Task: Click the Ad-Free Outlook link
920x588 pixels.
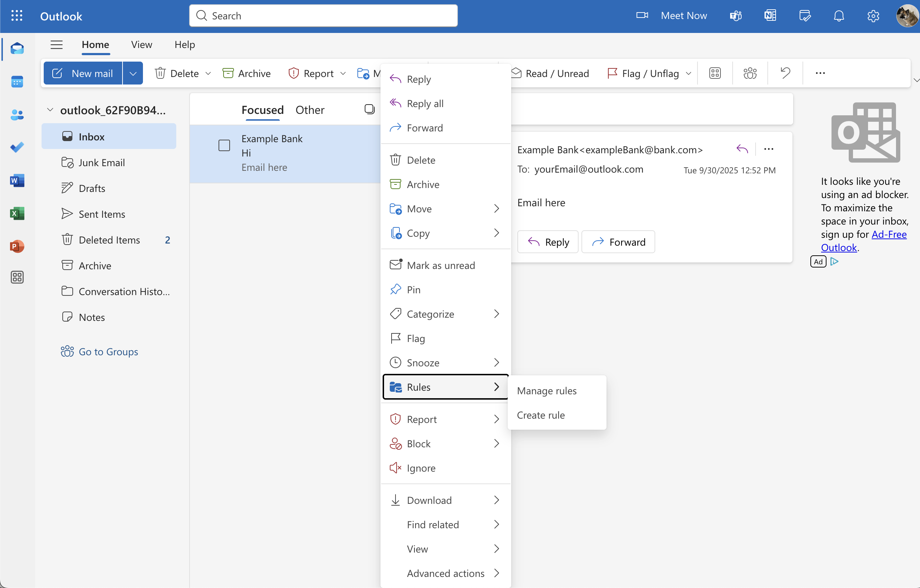Action: click(889, 235)
